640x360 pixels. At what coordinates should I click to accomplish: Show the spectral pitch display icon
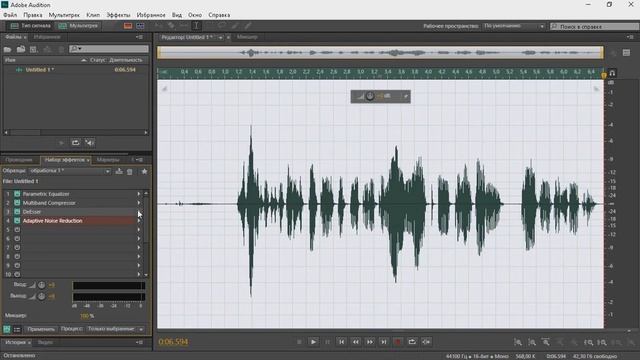(x=140, y=26)
